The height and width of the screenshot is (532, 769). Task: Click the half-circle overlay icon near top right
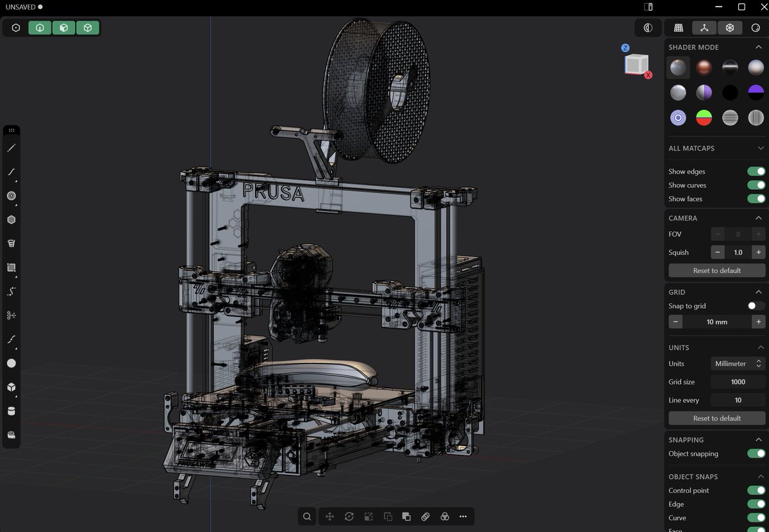click(648, 28)
